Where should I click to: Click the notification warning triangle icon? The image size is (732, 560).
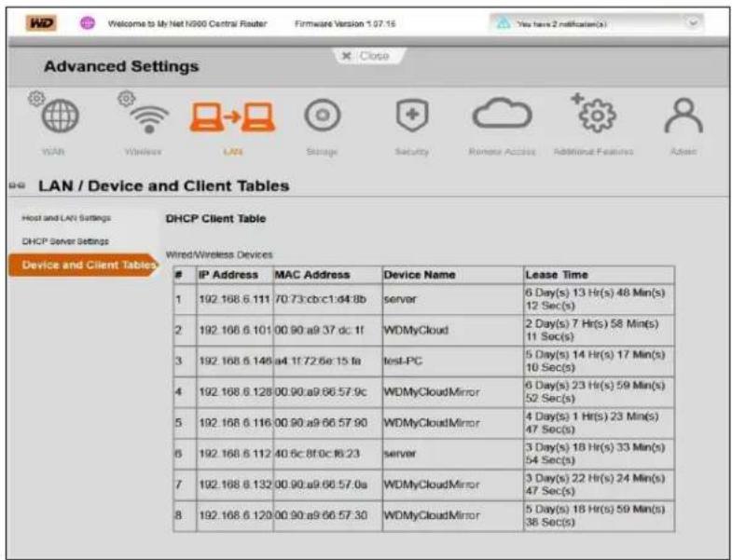point(504,23)
